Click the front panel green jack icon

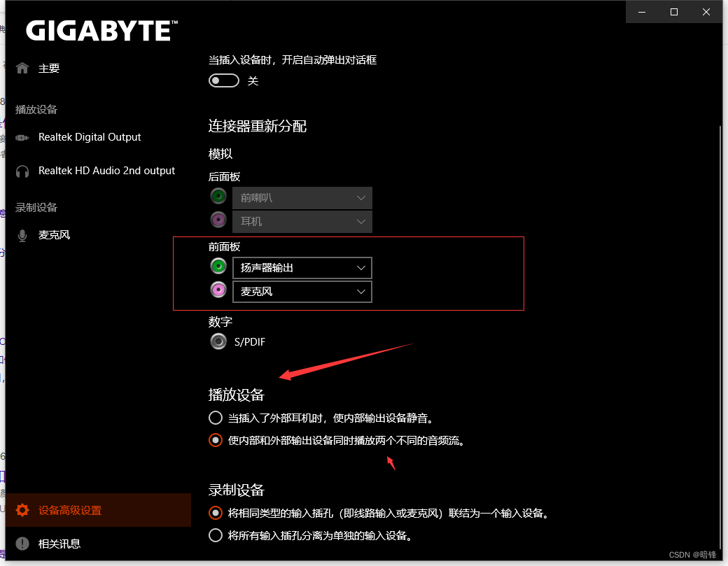pos(218,267)
